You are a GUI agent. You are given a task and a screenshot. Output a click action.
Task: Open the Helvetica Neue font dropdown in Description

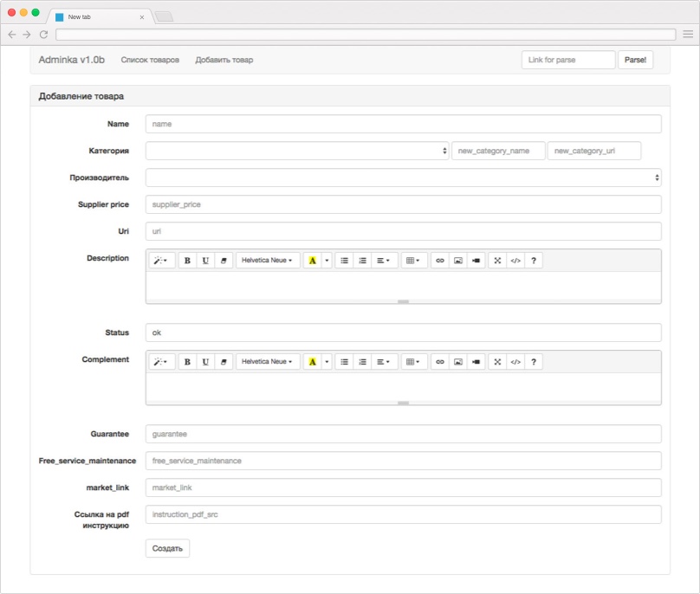[x=267, y=260]
